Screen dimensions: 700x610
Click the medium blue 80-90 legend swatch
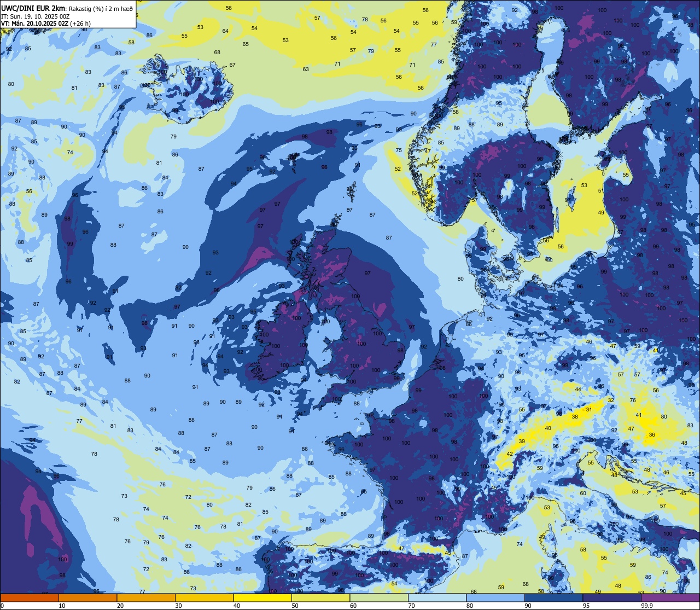[495, 597]
